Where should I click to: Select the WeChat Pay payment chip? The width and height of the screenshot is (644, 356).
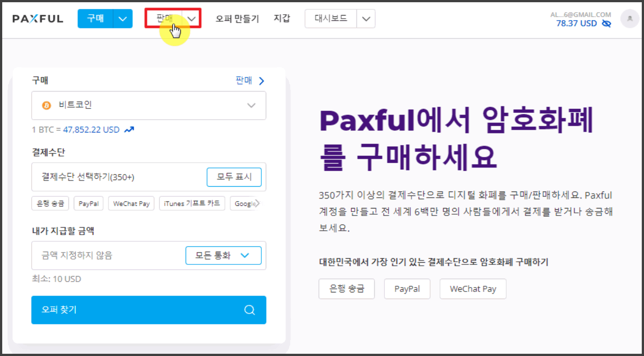pos(131,203)
